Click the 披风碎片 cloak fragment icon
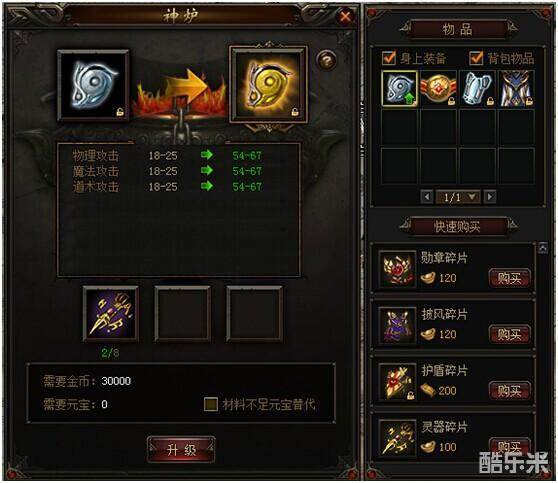This screenshot has width=558, height=483. pyautogui.click(x=398, y=325)
